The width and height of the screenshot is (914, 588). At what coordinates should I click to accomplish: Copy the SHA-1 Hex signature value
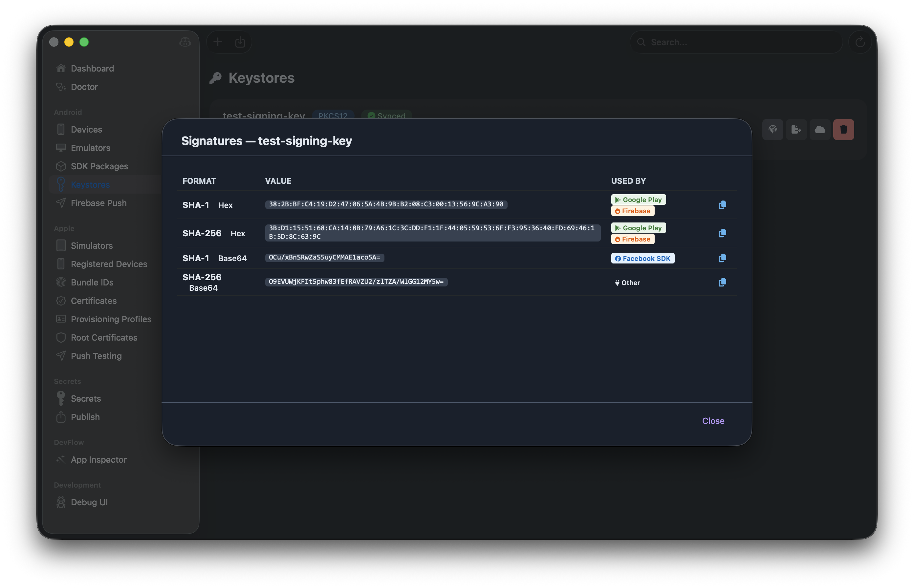(722, 205)
